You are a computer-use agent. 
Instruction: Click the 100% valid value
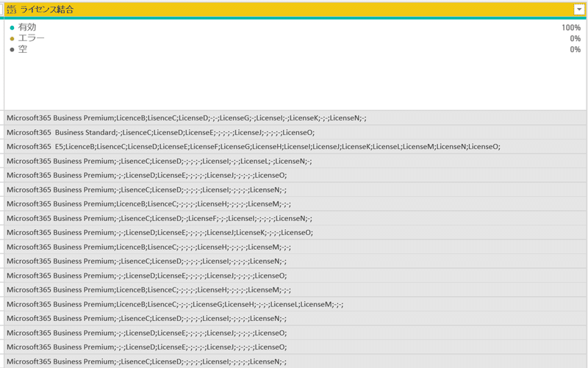[x=571, y=28]
